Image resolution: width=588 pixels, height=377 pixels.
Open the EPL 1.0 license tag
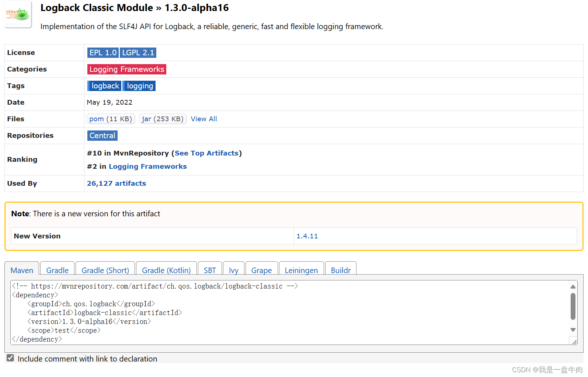click(x=103, y=53)
